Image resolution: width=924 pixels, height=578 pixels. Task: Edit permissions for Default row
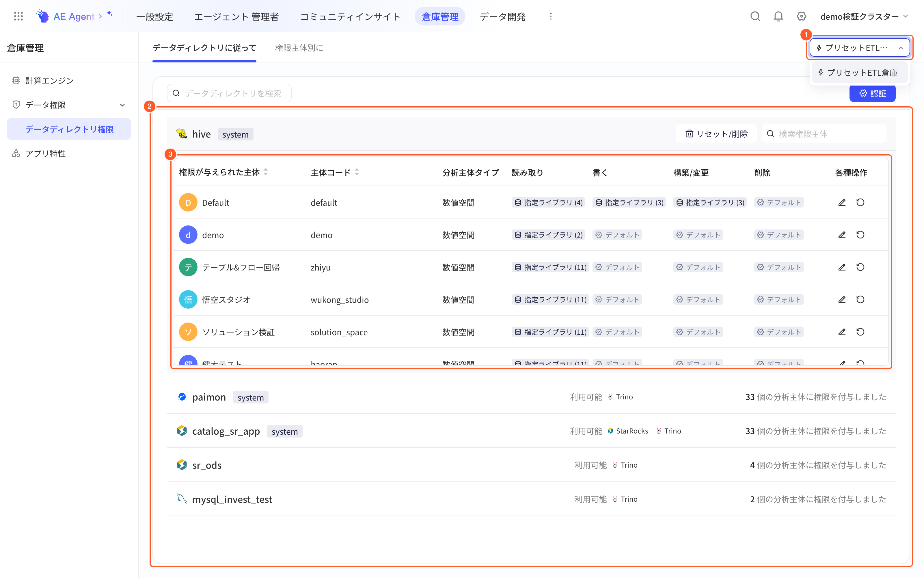tap(841, 202)
